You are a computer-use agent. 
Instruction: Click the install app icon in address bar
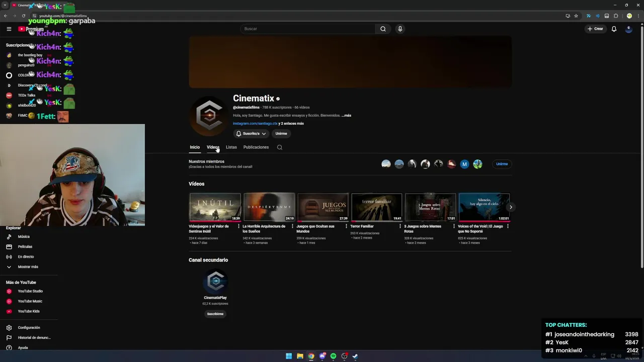point(568,16)
